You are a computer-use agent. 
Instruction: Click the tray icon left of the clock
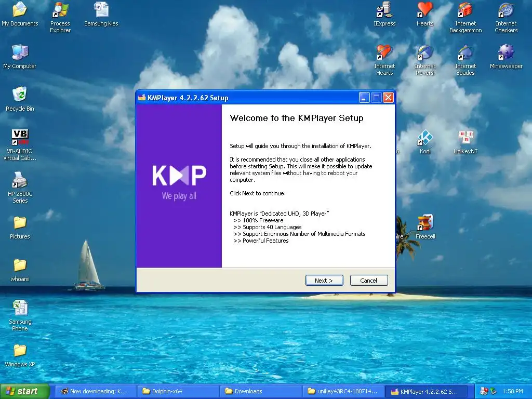[x=494, y=391]
